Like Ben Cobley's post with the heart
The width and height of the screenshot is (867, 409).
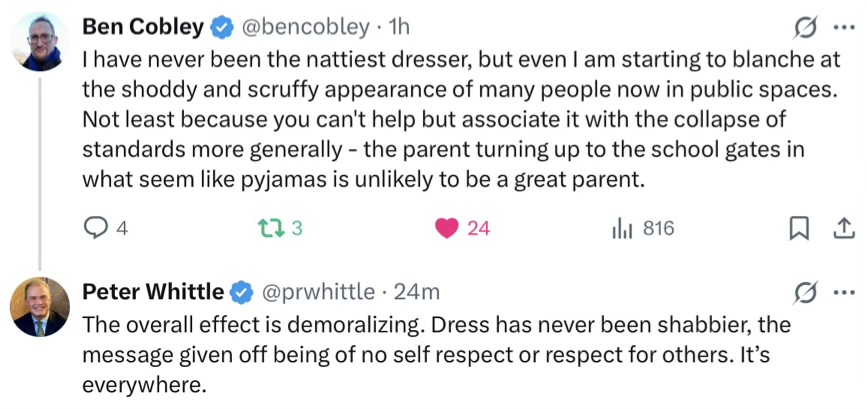pos(447,229)
